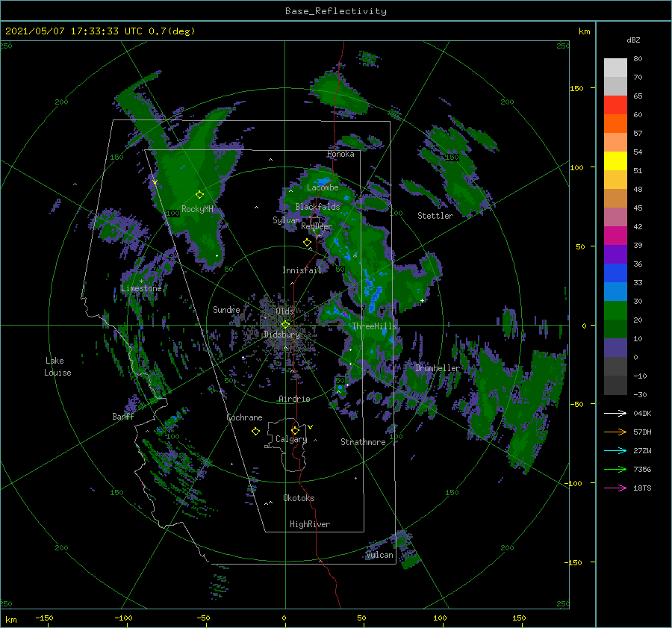Screen dimensions: 672x628
Task: Click the yellow diamond marker in Calgary
Action: [295, 430]
